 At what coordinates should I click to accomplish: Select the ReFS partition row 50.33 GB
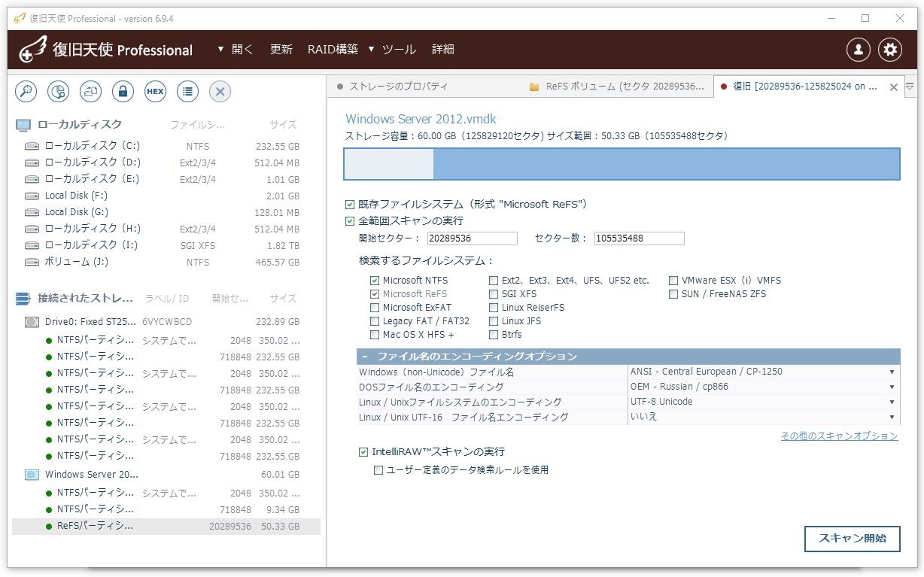click(166, 526)
